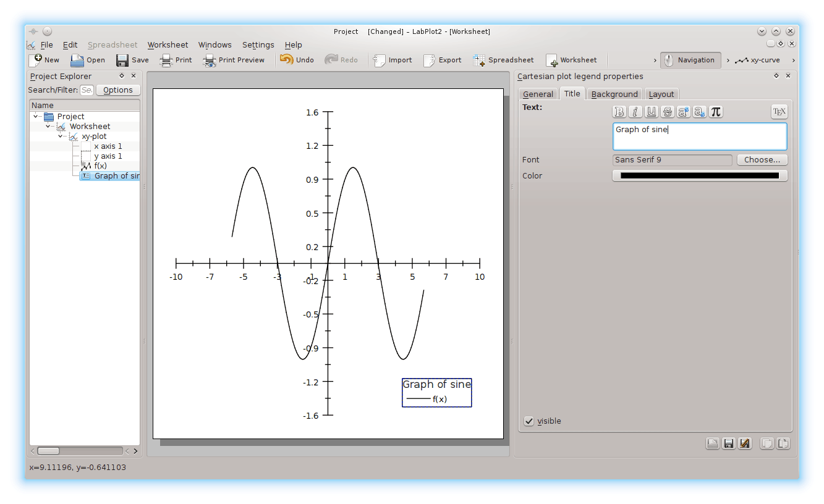Import data using the Import toolbar button

coord(393,60)
